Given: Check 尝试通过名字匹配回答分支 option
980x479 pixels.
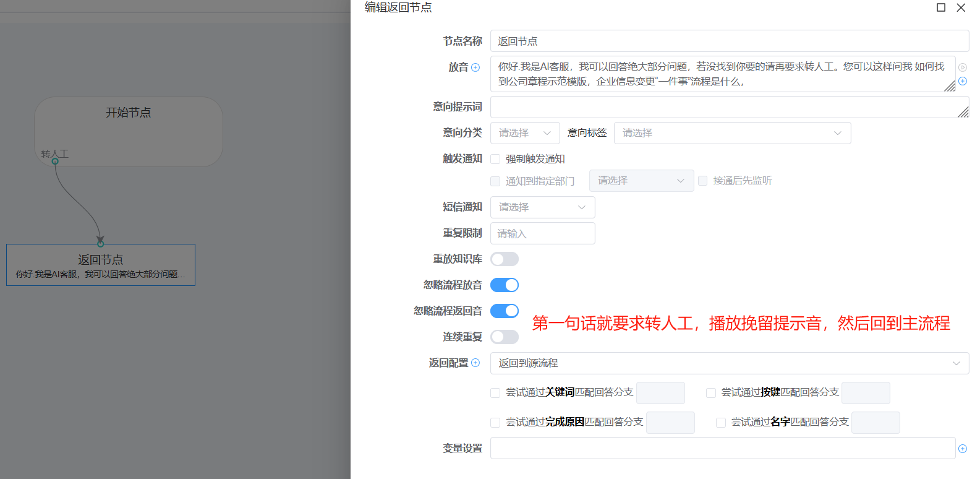Looking at the screenshot, I should pos(721,423).
